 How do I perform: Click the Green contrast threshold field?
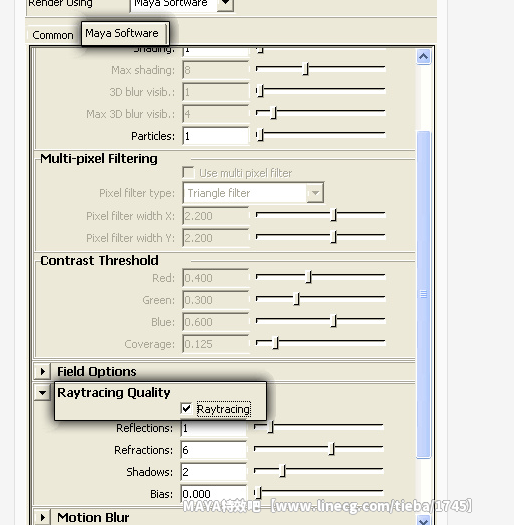tap(216, 300)
